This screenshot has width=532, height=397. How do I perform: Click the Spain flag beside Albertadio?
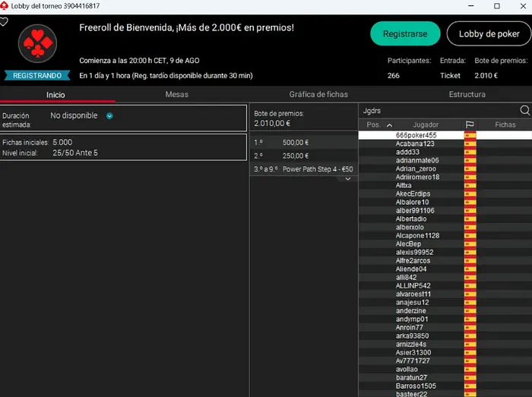(470, 219)
